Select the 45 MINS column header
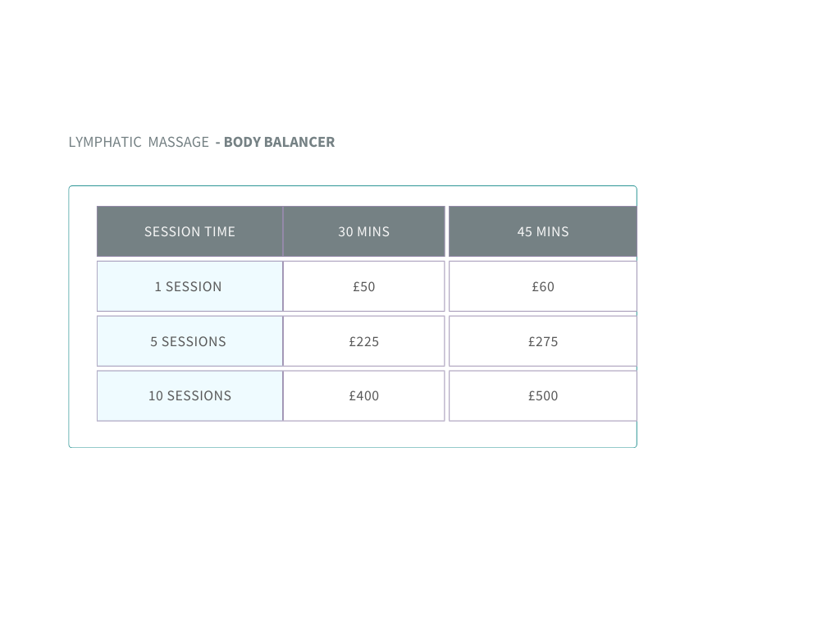Image resolution: width=840 pixels, height=630 pixels. pyautogui.click(x=542, y=231)
